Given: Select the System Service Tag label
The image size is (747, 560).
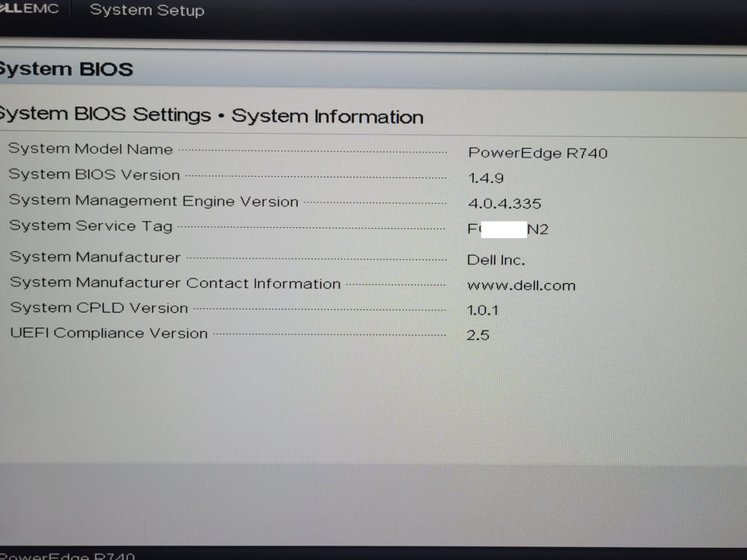Looking at the screenshot, I should click(x=91, y=226).
